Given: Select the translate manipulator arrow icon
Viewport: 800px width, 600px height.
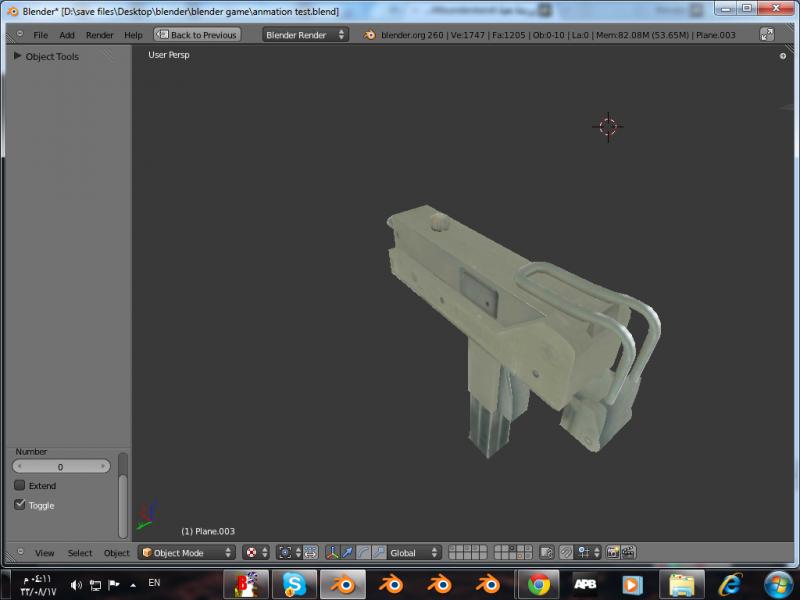Looking at the screenshot, I should (348, 552).
